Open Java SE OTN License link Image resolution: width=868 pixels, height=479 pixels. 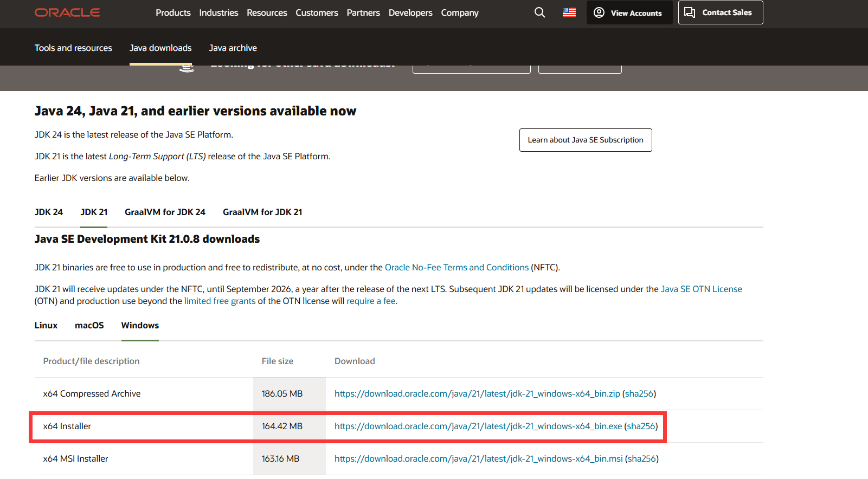(x=701, y=289)
